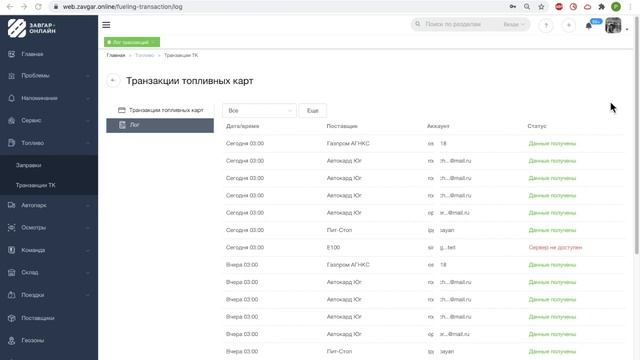The width and height of the screenshot is (640, 360).
Task: Click the browser profile icon
Action: point(616,7)
